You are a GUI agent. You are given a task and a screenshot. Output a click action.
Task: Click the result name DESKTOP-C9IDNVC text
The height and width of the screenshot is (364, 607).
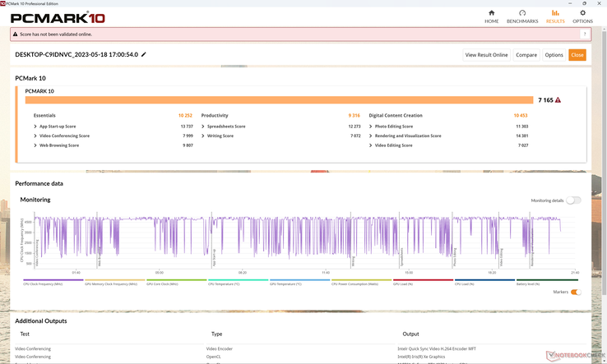coord(76,54)
